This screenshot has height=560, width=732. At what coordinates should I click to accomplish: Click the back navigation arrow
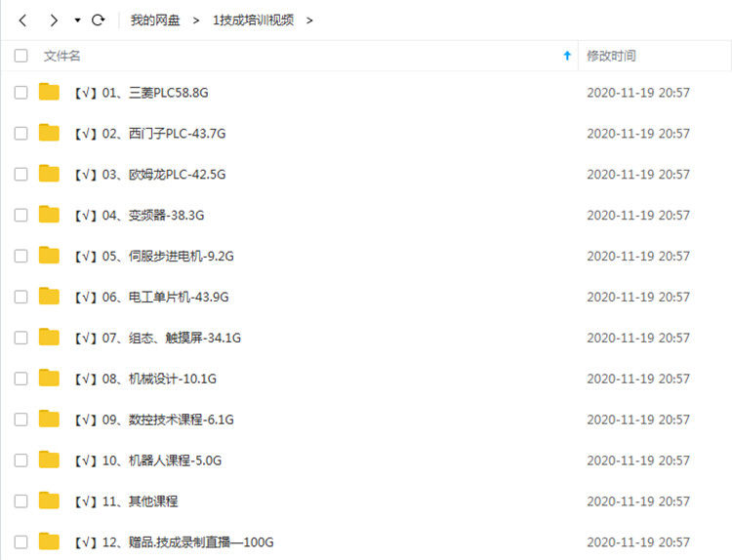pyautogui.click(x=22, y=20)
